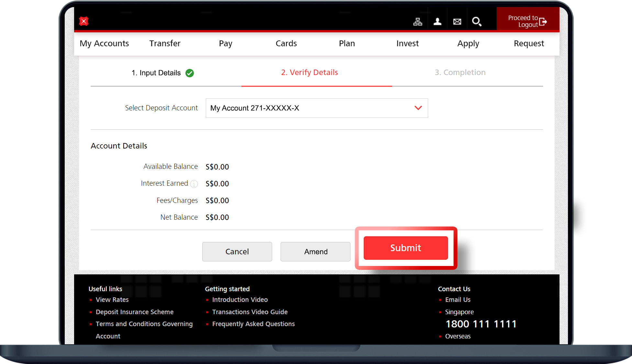Expand the deposit account dropdown arrow

click(418, 108)
